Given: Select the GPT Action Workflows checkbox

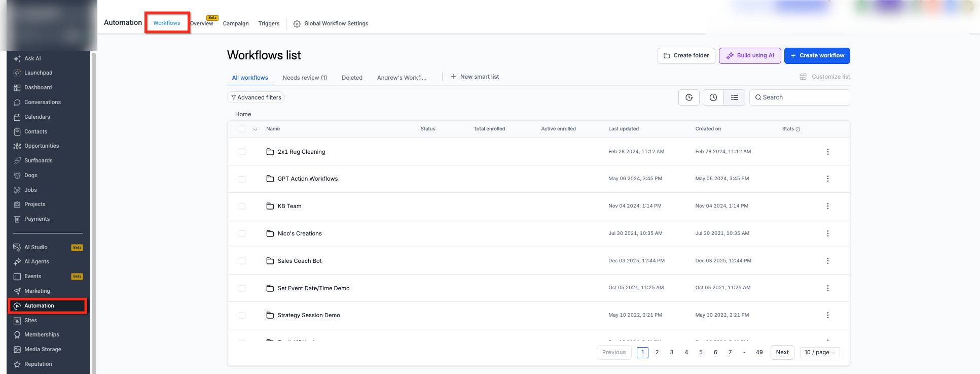Looking at the screenshot, I should (242, 179).
